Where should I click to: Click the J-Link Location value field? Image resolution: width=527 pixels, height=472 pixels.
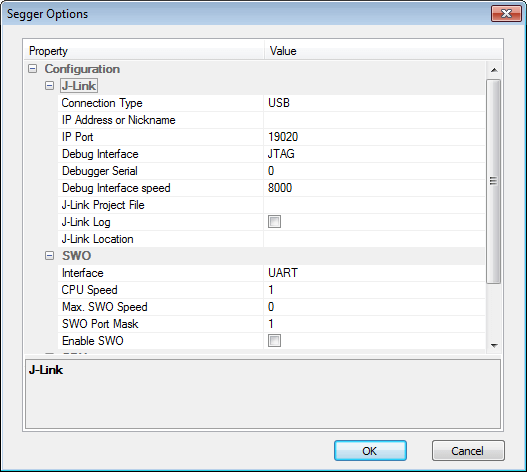point(374,239)
